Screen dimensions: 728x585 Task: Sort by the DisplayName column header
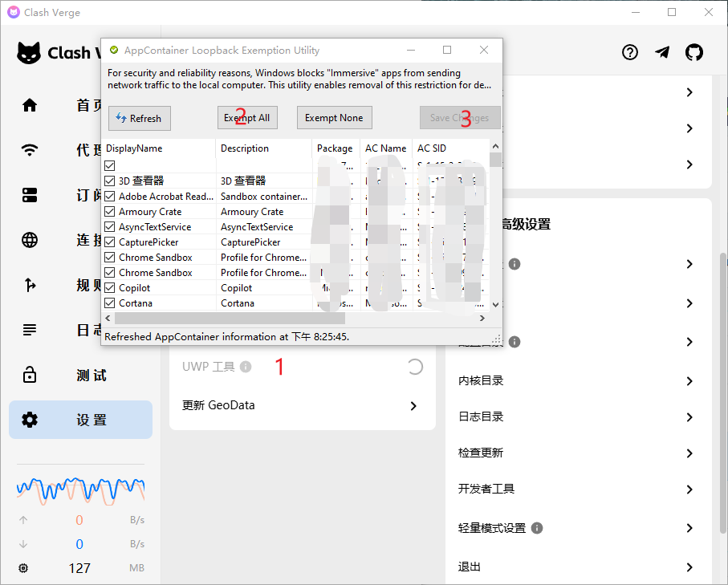coord(158,148)
